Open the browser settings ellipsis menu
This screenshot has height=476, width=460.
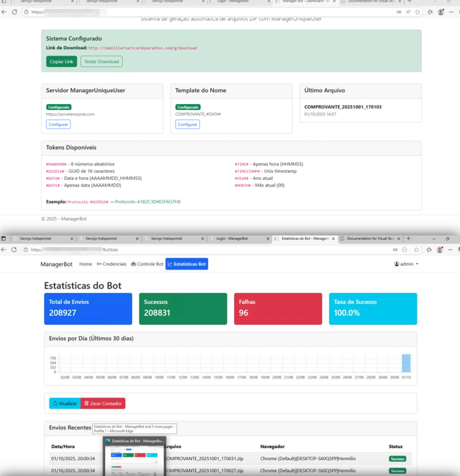tap(450, 249)
